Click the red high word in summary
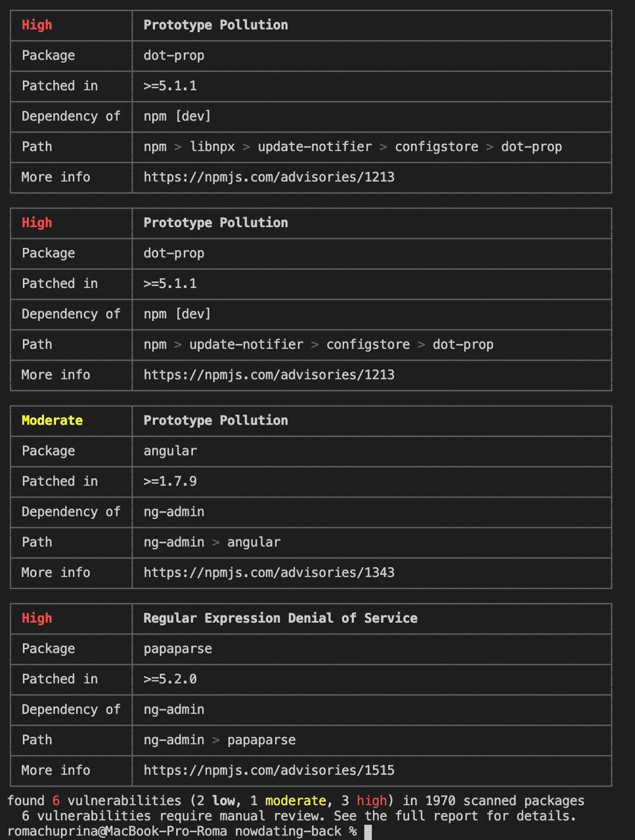 [372, 801]
